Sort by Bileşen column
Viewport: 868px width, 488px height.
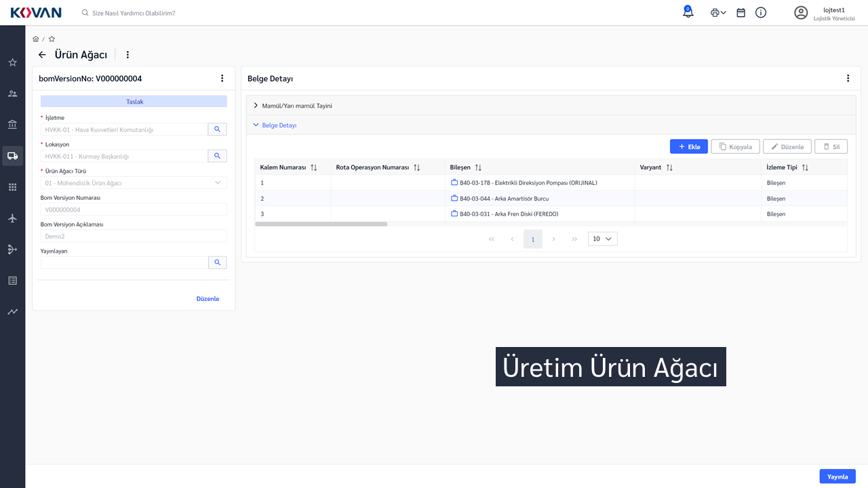click(478, 167)
